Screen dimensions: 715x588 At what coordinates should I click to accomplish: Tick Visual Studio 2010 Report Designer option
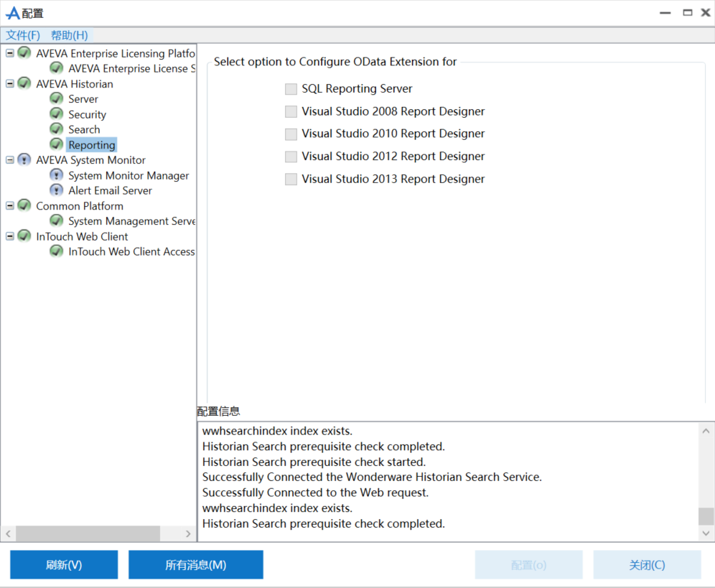coord(291,134)
